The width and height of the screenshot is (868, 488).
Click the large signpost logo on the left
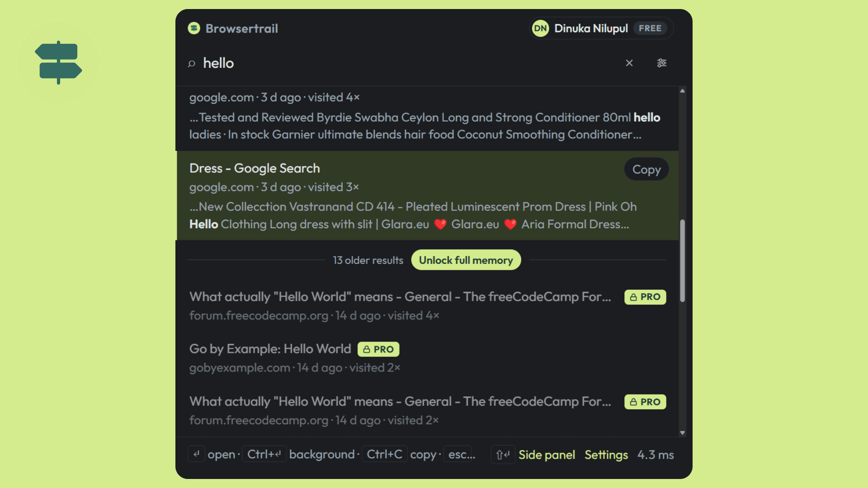59,62
